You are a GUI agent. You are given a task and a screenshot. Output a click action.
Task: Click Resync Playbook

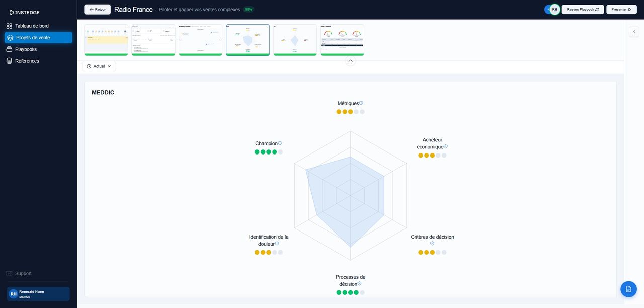pyautogui.click(x=583, y=9)
